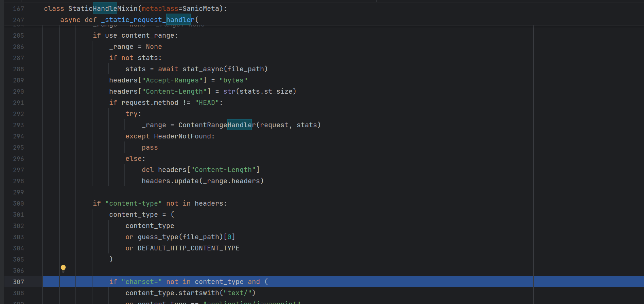Click 'if not stats:' line
This screenshot has width=644, height=304.
point(135,58)
